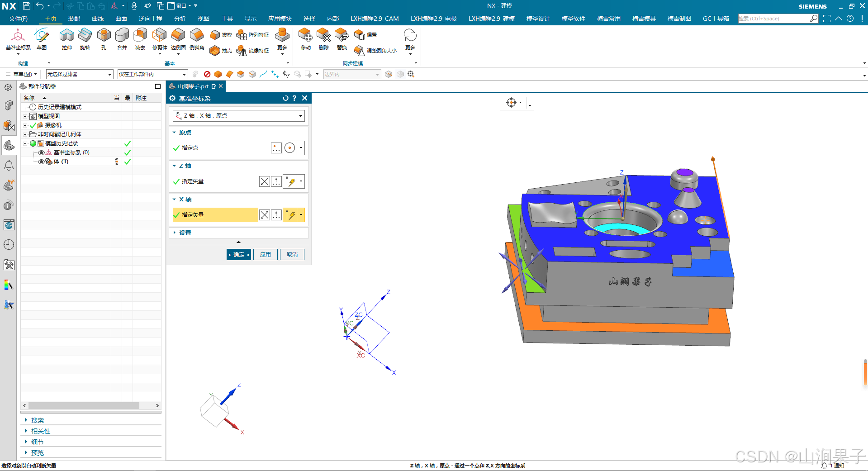Click the 减去 subtract tool
The image size is (868, 471).
140,39
